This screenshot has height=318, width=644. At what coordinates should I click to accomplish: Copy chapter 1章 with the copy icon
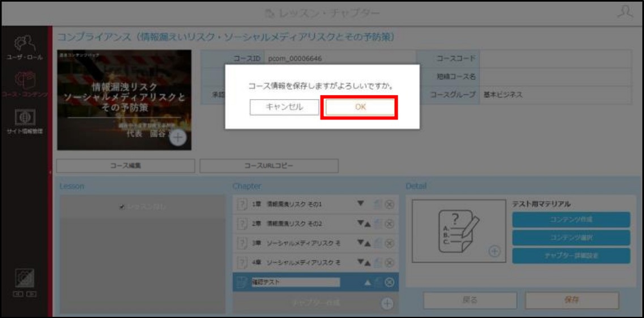(378, 204)
